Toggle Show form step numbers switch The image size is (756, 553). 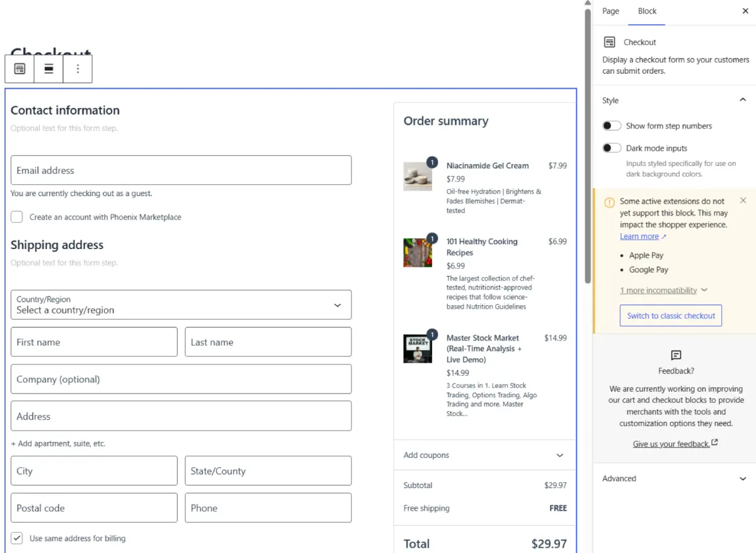pyautogui.click(x=612, y=126)
